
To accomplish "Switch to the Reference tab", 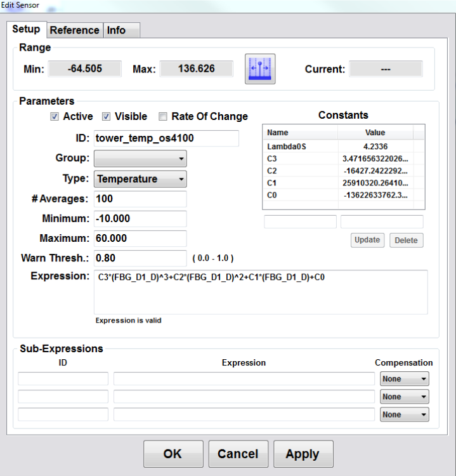I will pos(75,30).
